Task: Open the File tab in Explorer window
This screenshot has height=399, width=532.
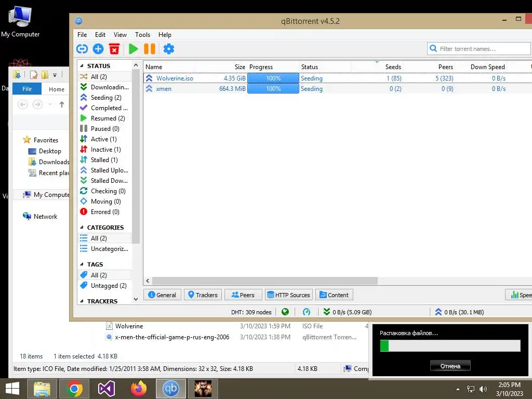Action: [27, 89]
